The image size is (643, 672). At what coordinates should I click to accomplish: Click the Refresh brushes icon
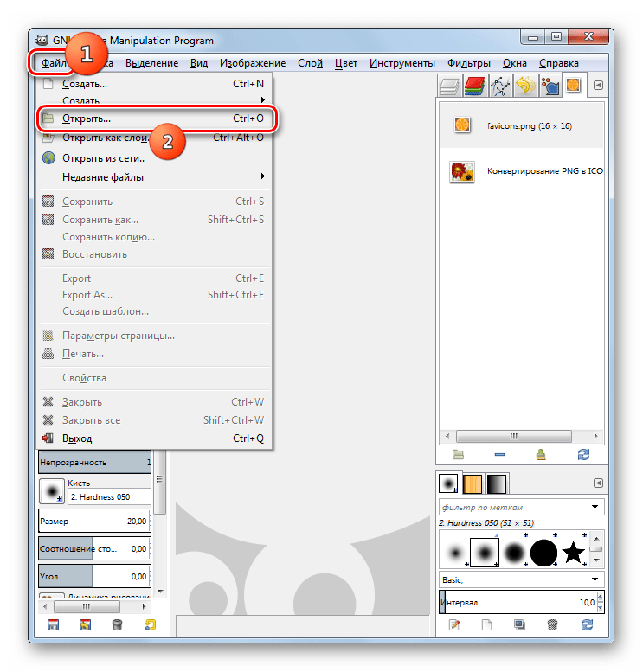click(587, 624)
